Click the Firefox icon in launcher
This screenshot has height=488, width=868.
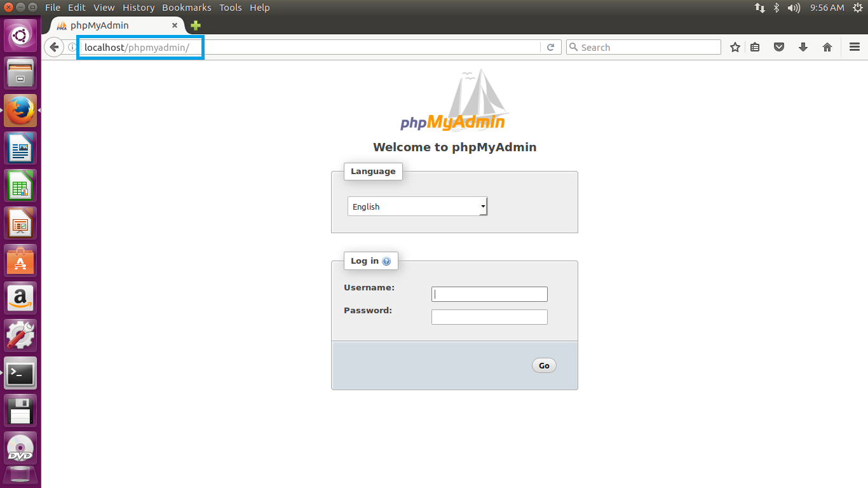click(x=21, y=111)
